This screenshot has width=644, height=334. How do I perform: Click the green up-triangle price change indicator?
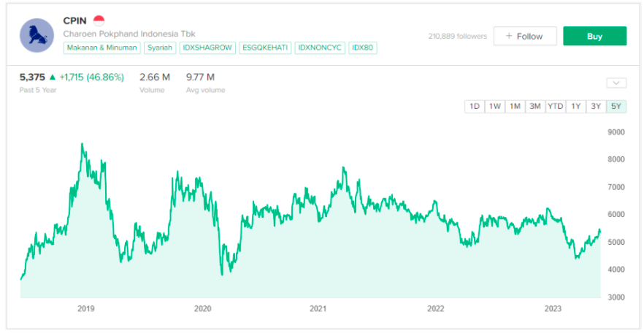tap(52, 77)
